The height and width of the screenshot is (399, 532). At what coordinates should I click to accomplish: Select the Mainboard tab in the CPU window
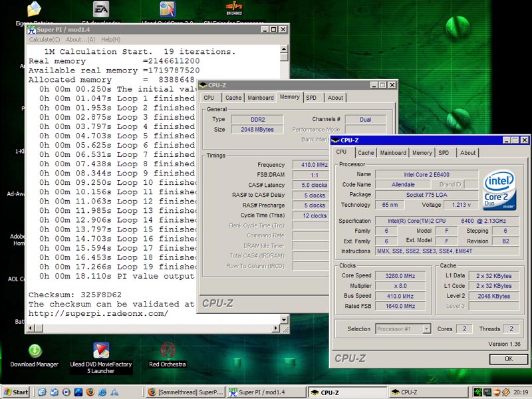click(393, 153)
